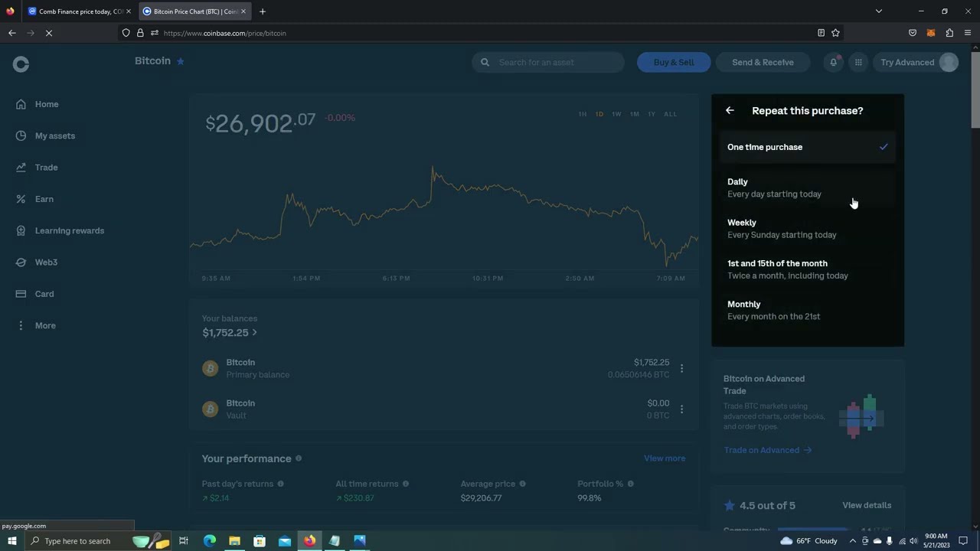Image resolution: width=980 pixels, height=551 pixels.
Task: Open Firefox reader view icon
Action: [821, 33]
